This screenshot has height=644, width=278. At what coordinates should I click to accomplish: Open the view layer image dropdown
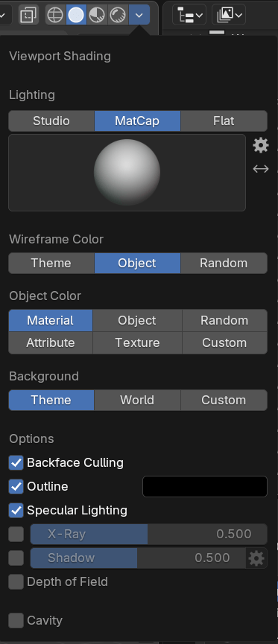pyautogui.click(x=229, y=16)
